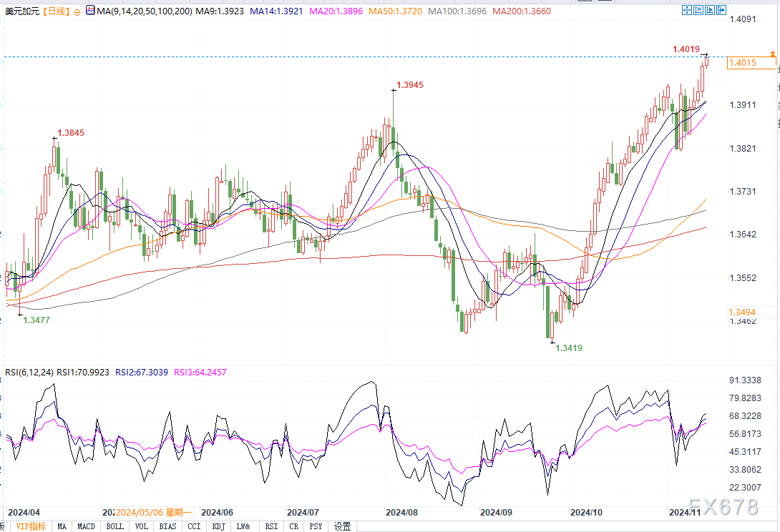Show the VOL indicator tab
This screenshot has width=780, height=532.
[142, 526]
